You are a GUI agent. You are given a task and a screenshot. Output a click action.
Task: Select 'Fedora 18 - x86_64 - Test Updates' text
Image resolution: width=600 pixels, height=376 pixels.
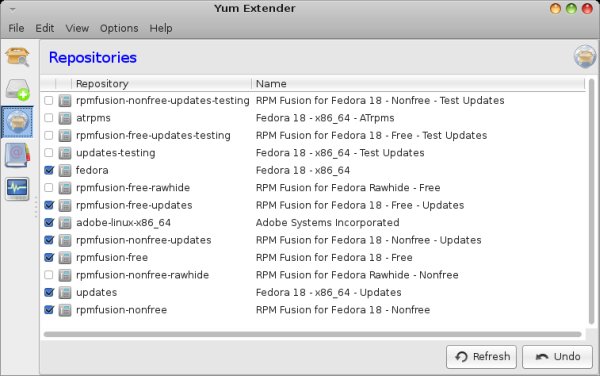tap(340, 153)
